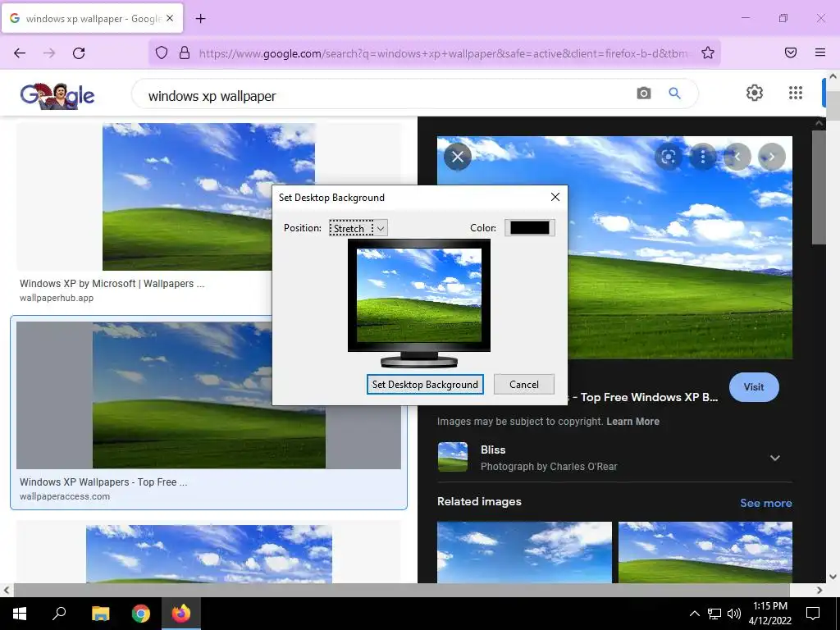
Task: Close the Set Desktop Background dialog
Action: pyautogui.click(x=555, y=197)
